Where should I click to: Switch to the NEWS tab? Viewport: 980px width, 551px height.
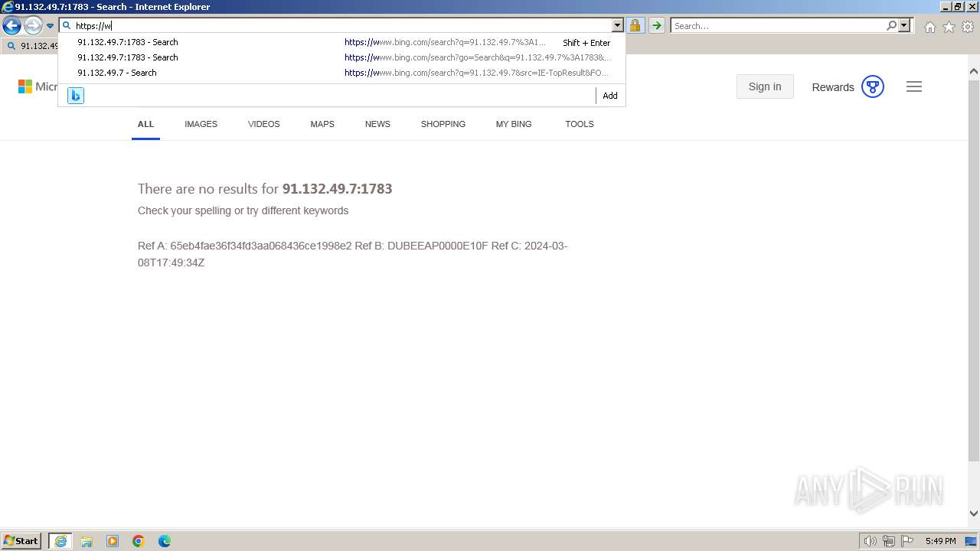[x=377, y=124]
